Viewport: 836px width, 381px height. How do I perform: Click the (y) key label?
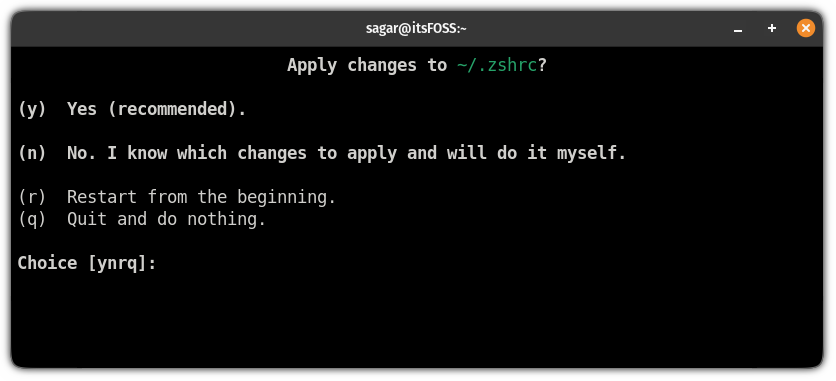[32, 109]
